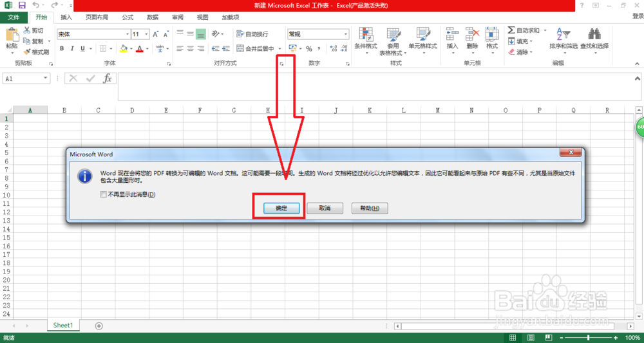The width and height of the screenshot is (644, 343).
Task: Expand the formula bar chevron
Action: (x=638, y=79)
